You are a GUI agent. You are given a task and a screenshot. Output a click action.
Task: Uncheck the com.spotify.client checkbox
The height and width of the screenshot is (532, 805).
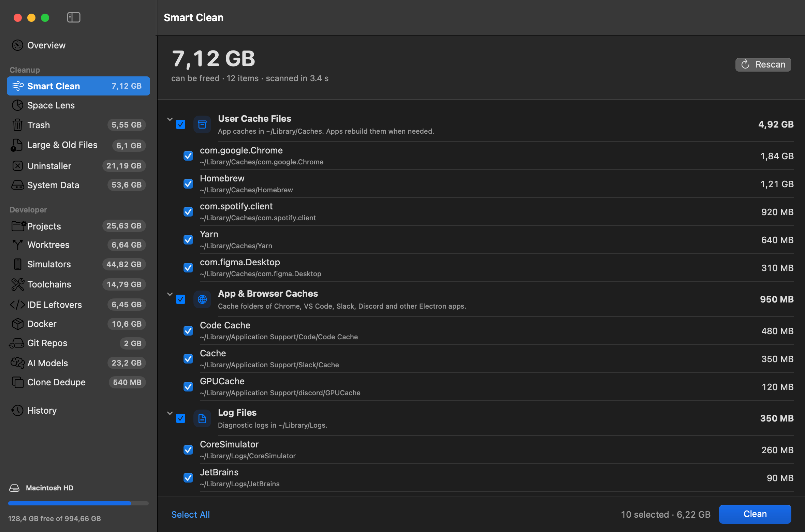tap(188, 212)
